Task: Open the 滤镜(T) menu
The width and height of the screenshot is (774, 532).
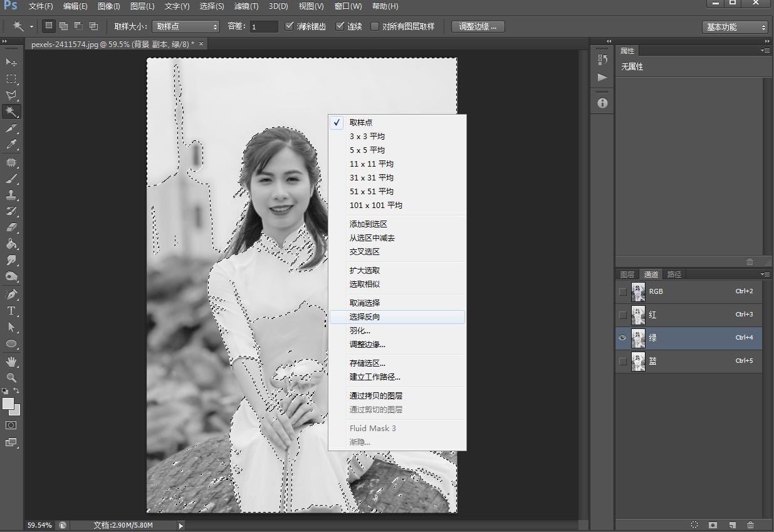Action: pyautogui.click(x=246, y=6)
